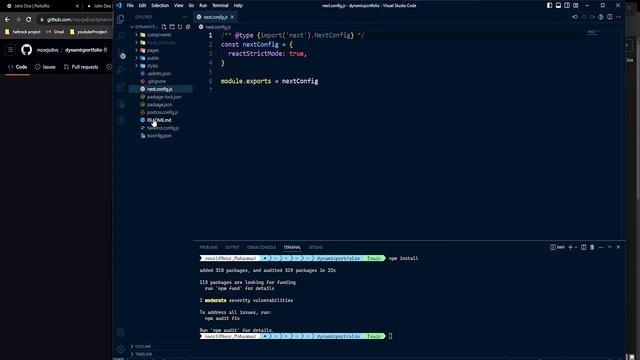Open editor More Actions ellipsis
This screenshot has height=360, width=640.
pyautogui.click(x=618, y=17)
